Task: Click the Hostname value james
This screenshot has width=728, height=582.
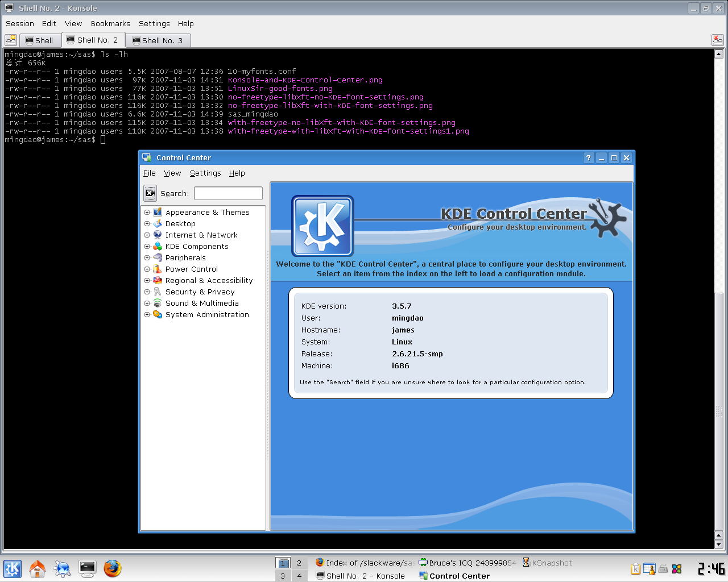Action: pyautogui.click(x=403, y=330)
